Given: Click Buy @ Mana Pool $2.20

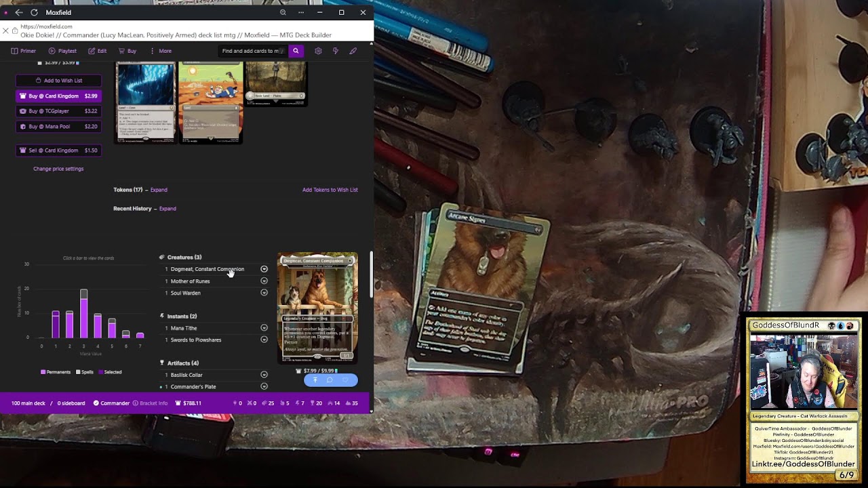Looking at the screenshot, I should pos(58,127).
